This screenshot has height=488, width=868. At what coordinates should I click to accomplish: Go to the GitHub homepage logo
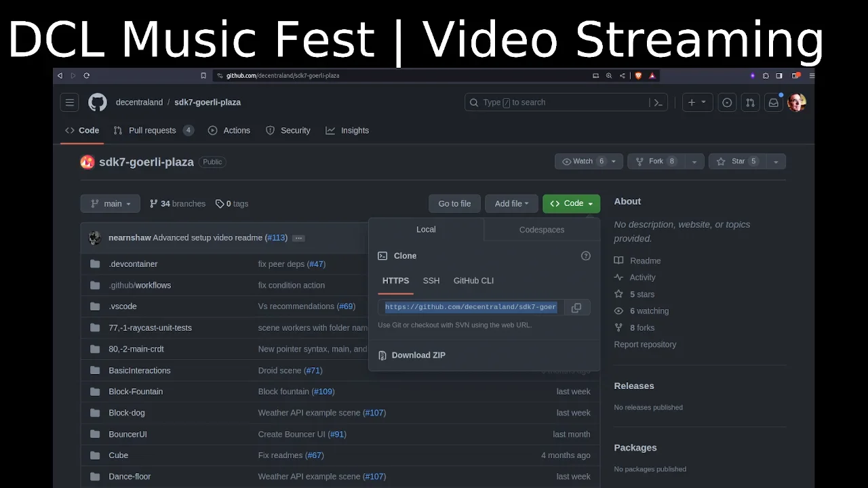coord(98,102)
